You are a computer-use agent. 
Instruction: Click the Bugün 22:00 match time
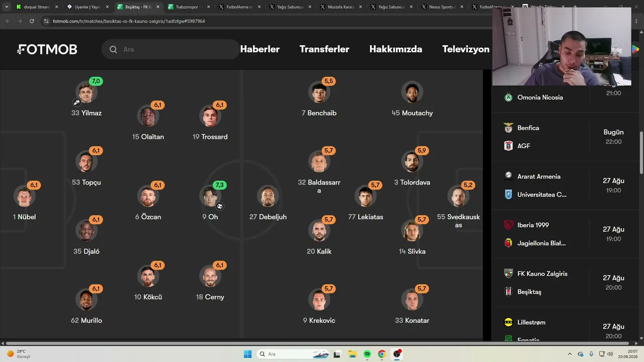pyautogui.click(x=614, y=137)
